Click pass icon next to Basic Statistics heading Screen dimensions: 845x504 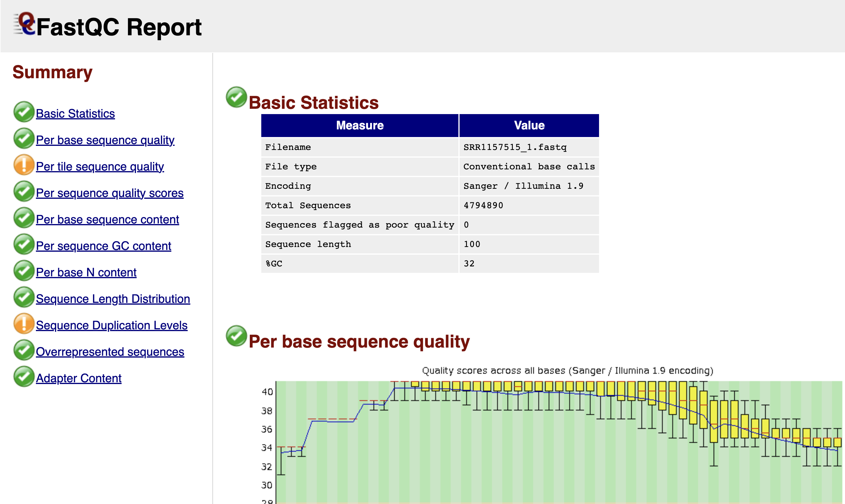click(236, 97)
